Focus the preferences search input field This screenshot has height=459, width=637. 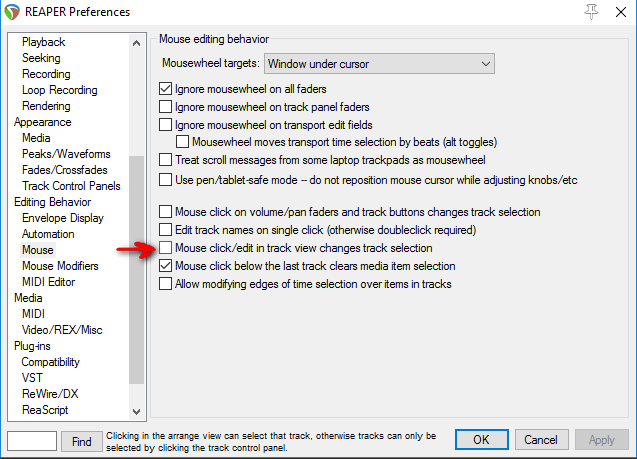(32, 441)
